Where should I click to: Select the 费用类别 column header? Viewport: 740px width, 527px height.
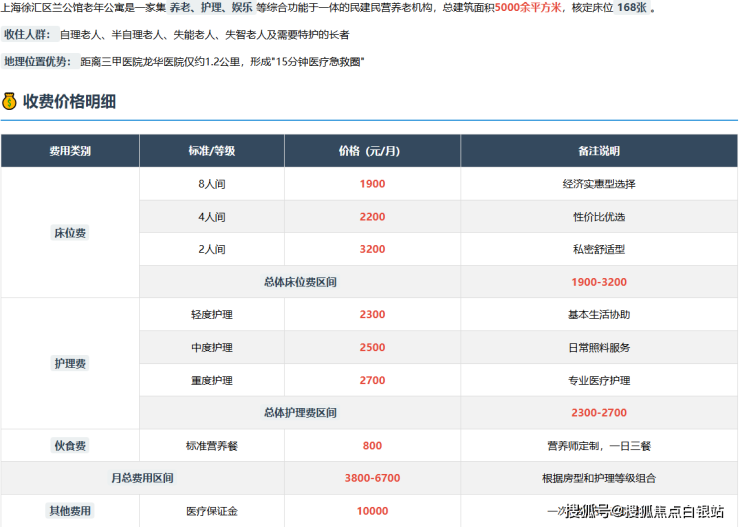pos(70,151)
